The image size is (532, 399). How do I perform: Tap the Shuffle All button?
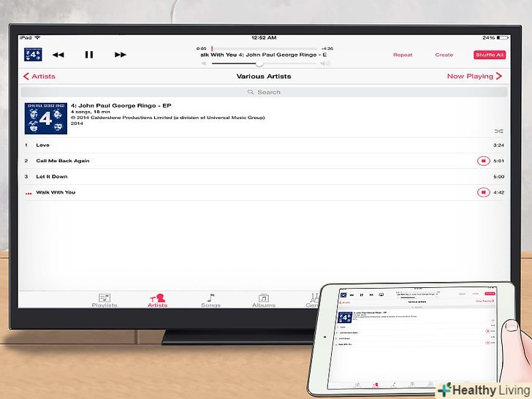(x=490, y=55)
